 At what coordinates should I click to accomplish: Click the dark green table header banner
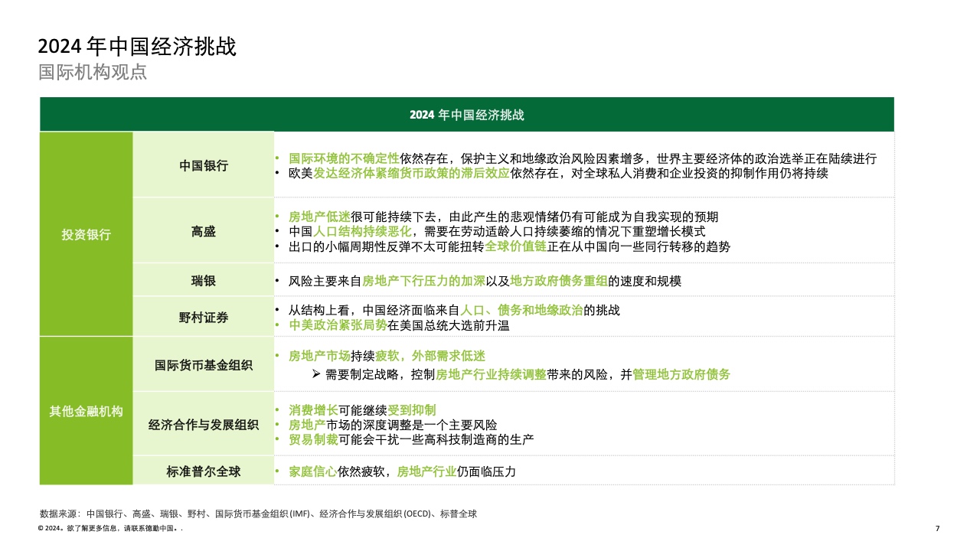click(466, 115)
